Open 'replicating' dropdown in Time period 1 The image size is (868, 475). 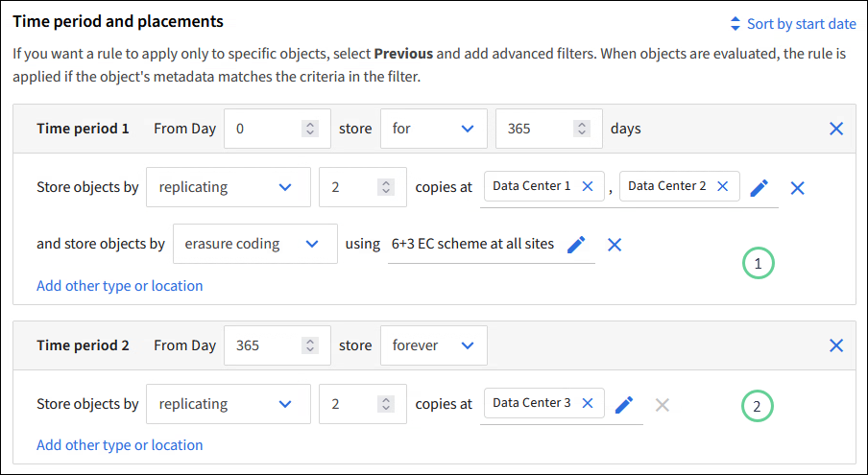pos(228,187)
